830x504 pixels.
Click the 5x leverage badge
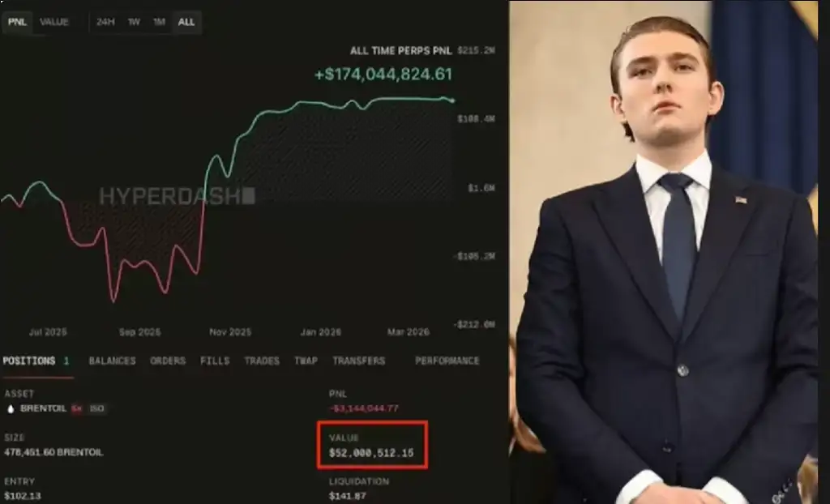click(77, 408)
